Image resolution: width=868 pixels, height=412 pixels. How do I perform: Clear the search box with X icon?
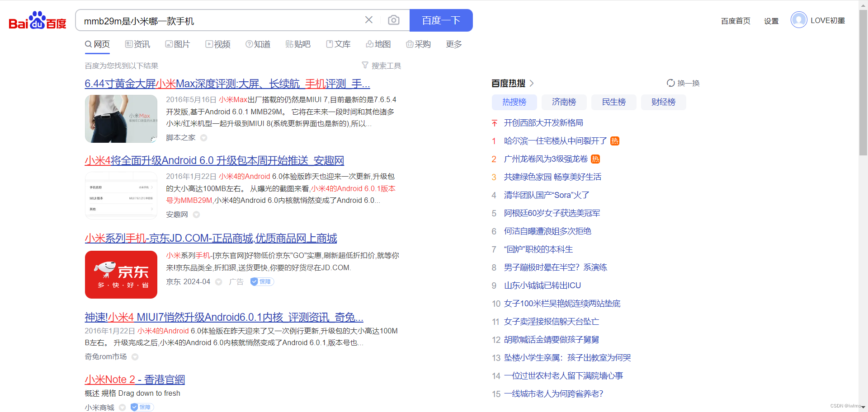point(369,20)
